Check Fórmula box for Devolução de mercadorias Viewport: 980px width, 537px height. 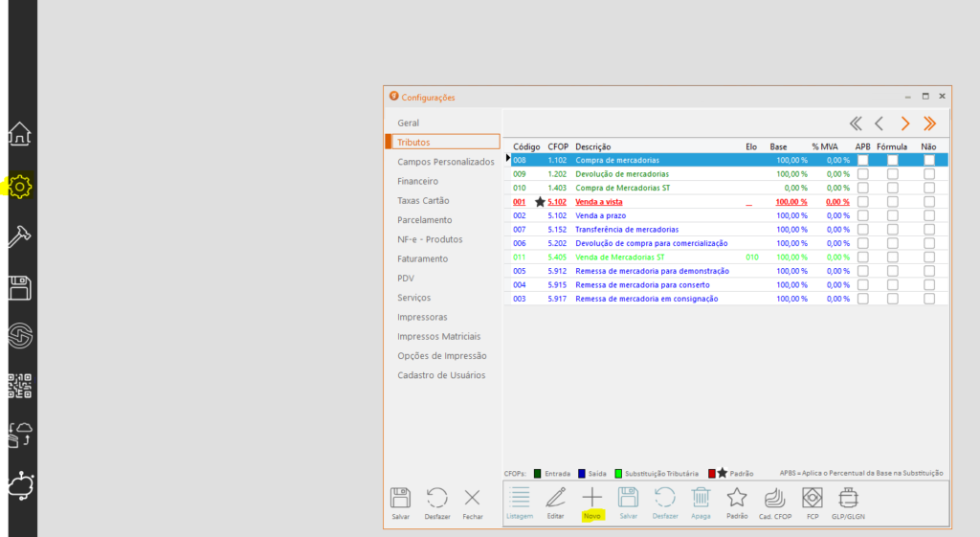[x=892, y=174]
